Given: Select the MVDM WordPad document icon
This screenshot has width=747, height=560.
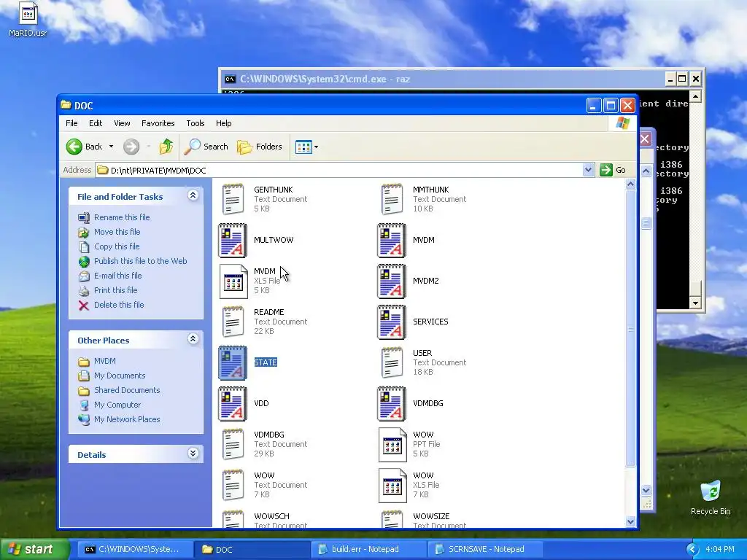Looking at the screenshot, I should 392,241.
